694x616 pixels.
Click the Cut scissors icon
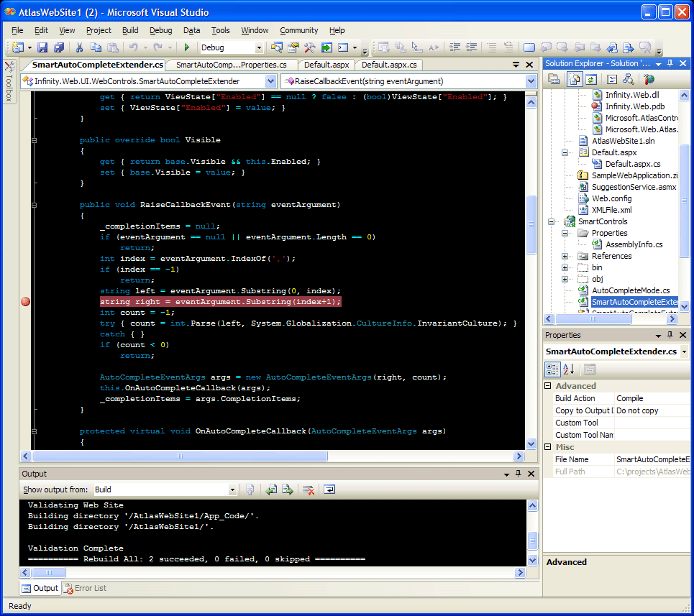tap(79, 47)
